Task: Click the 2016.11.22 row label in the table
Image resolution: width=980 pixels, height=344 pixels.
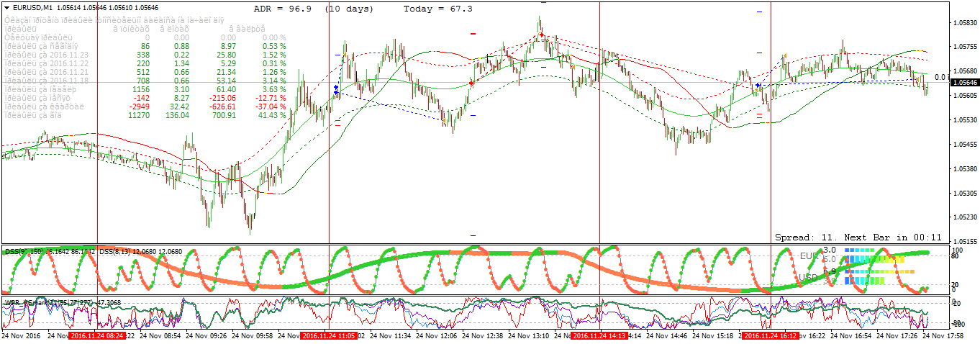Action: pos(46,63)
